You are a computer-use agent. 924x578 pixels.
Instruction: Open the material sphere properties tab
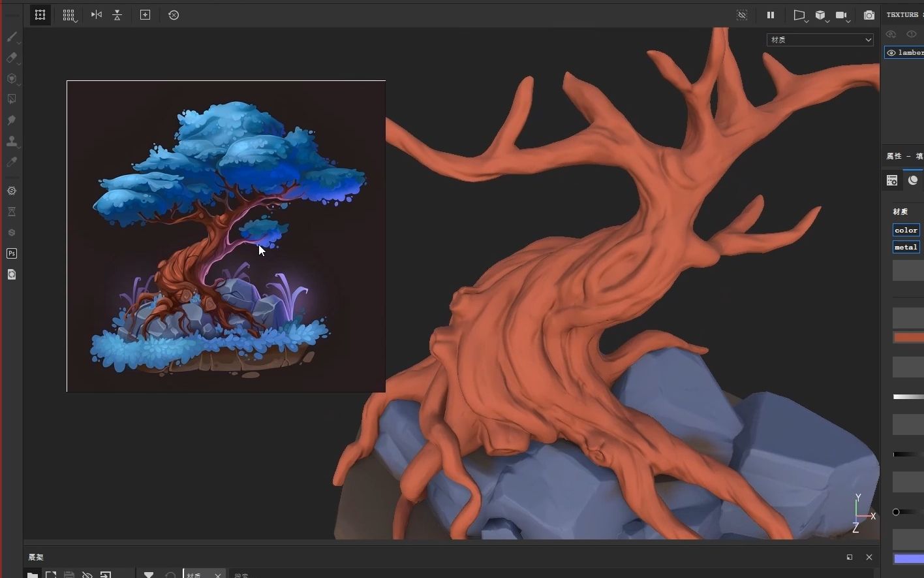click(913, 180)
